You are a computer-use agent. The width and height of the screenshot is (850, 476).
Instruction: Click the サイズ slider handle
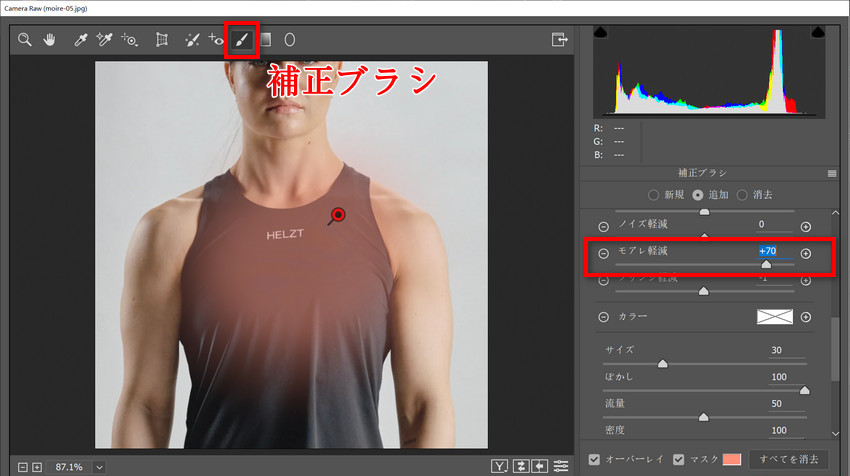[662, 364]
